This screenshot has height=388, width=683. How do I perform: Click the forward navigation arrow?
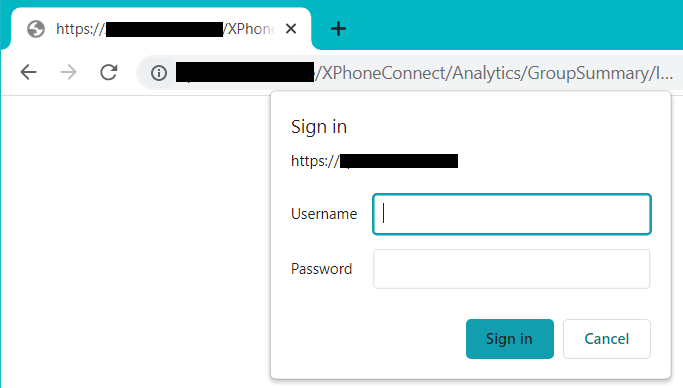(68, 72)
